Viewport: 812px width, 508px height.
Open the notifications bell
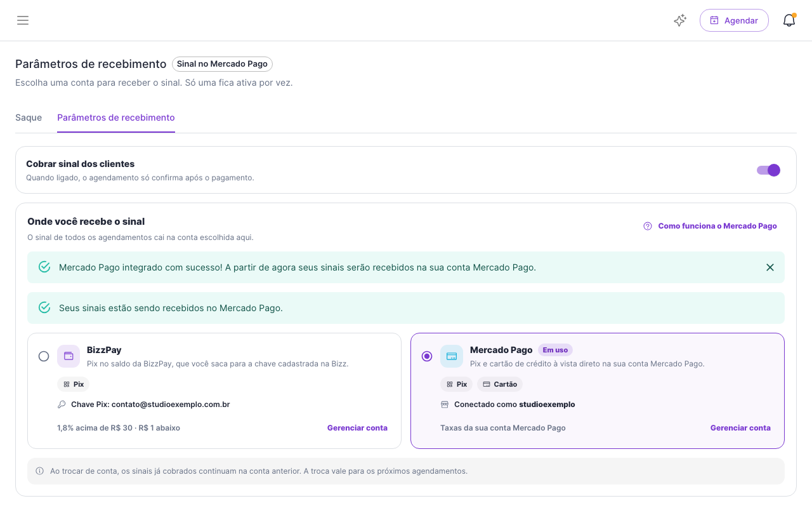(x=789, y=20)
